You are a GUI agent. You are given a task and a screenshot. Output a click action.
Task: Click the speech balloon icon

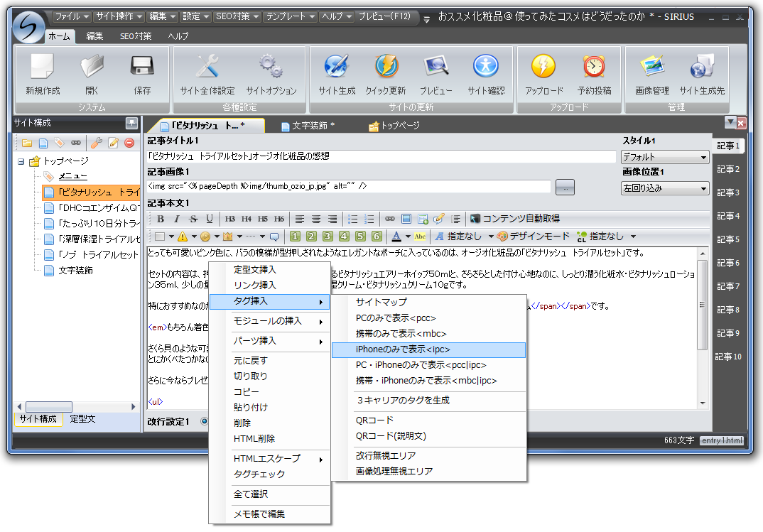pyautogui.click(x=274, y=237)
